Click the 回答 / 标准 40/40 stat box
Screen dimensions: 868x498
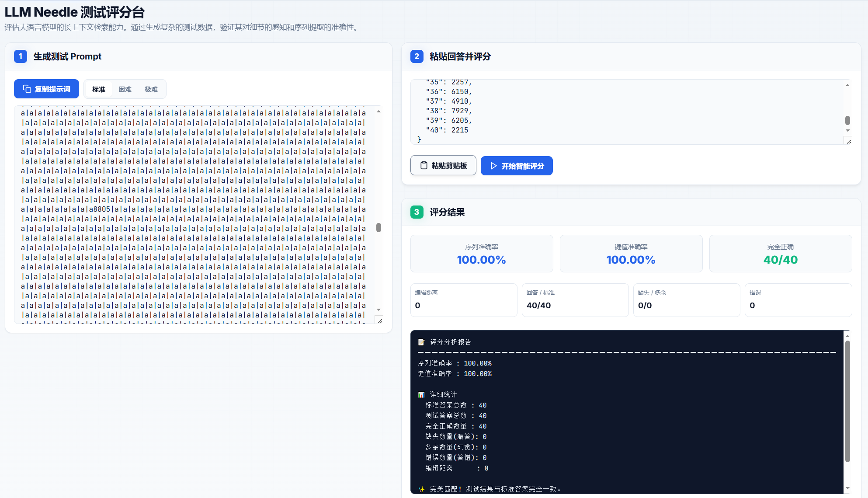click(x=575, y=300)
